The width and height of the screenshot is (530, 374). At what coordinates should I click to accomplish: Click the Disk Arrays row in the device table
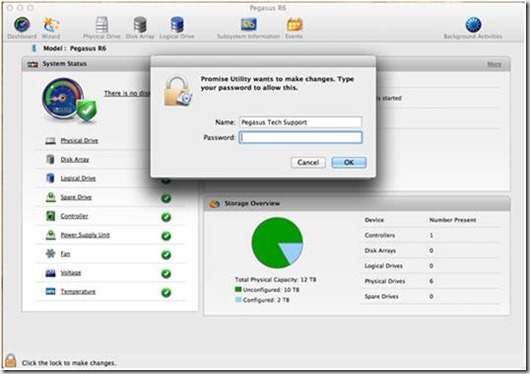pyautogui.click(x=430, y=251)
